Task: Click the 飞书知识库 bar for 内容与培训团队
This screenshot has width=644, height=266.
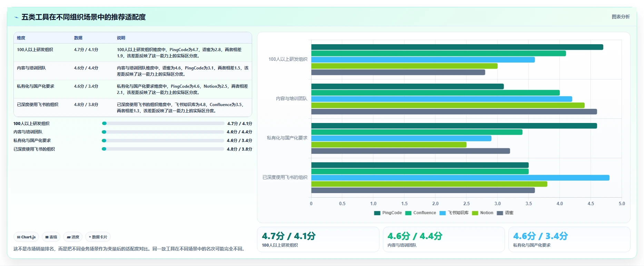Action: point(442,99)
